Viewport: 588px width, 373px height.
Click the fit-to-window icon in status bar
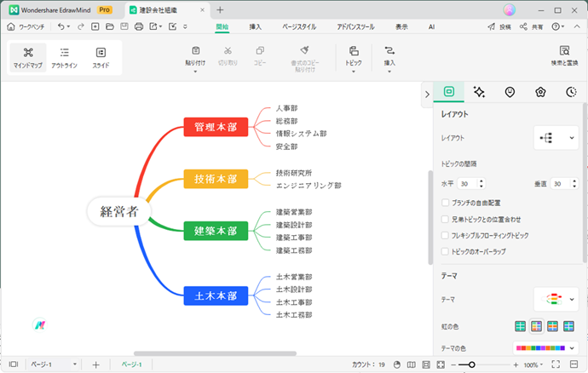[x=441, y=364]
